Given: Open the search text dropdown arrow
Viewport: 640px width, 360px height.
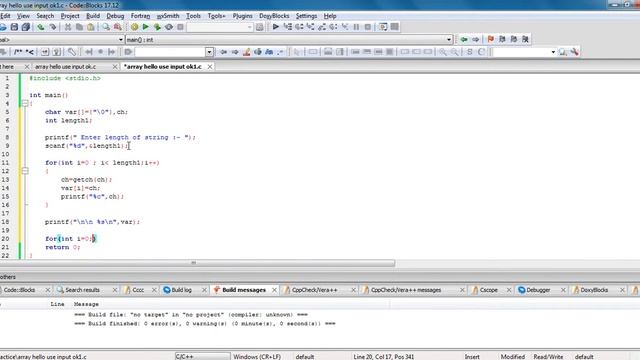Looking at the screenshot, I should coord(209,52).
